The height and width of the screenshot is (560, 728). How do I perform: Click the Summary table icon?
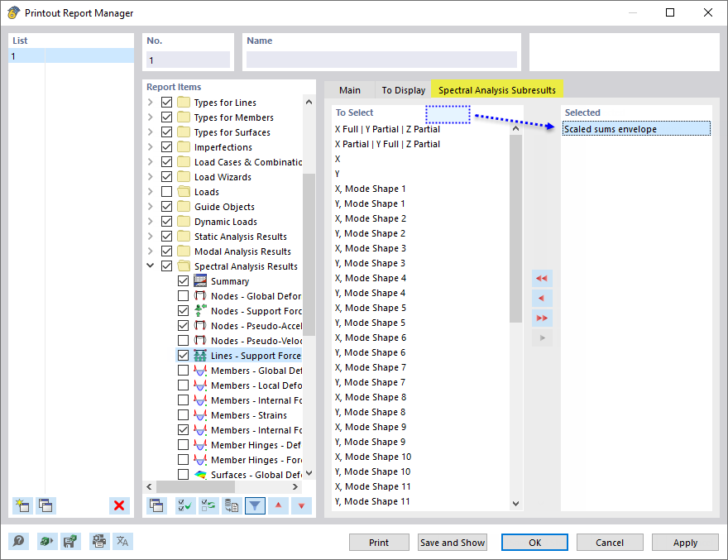(200, 281)
